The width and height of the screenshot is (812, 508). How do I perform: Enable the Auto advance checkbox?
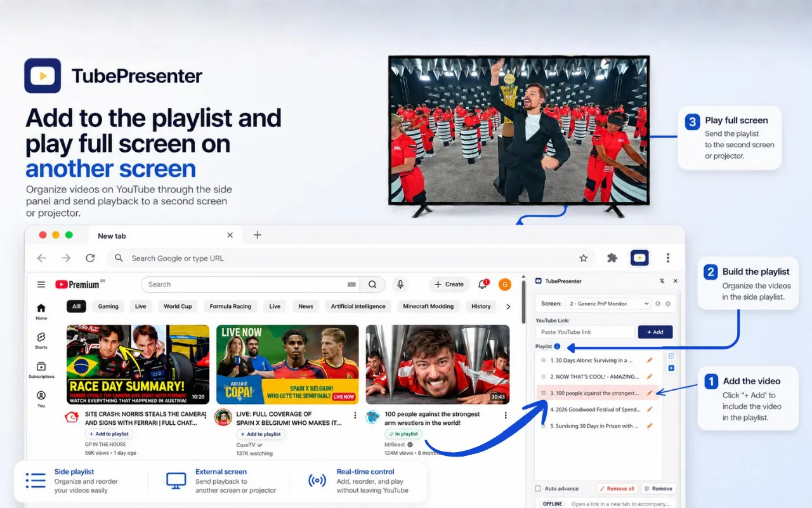pyautogui.click(x=538, y=488)
